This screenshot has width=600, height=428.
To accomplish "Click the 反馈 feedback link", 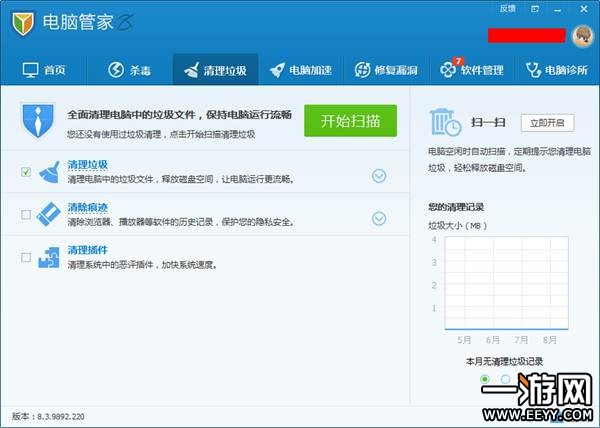I will (508, 9).
